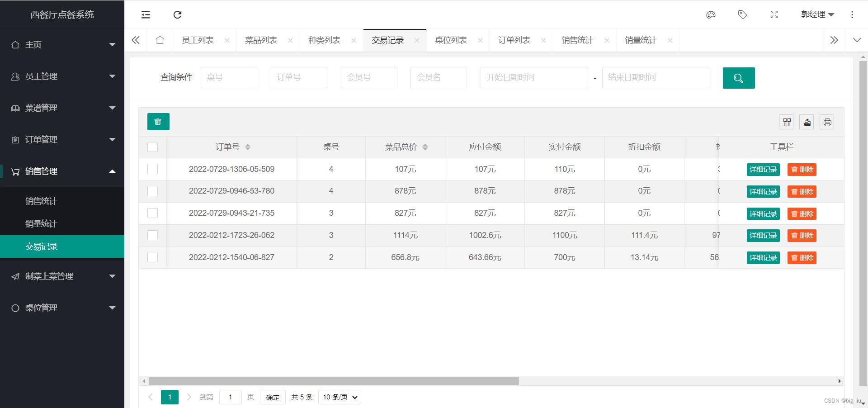Sort by 订单号 column arrows
The width and height of the screenshot is (868, 408).
point(247,147)
